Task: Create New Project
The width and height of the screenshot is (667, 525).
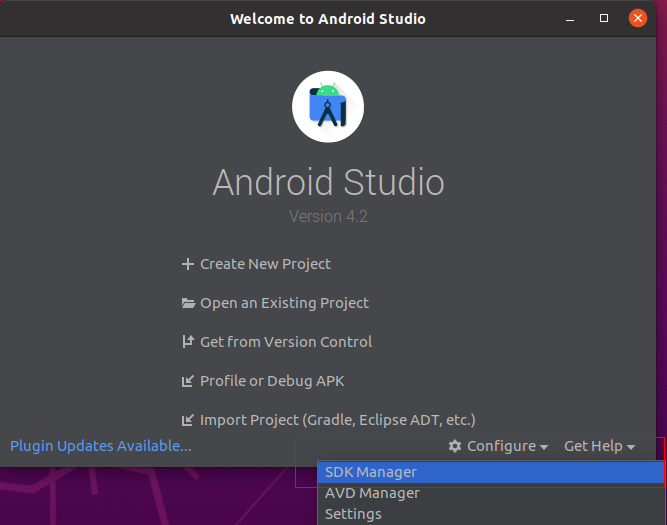Action: (x=265, y=264)
